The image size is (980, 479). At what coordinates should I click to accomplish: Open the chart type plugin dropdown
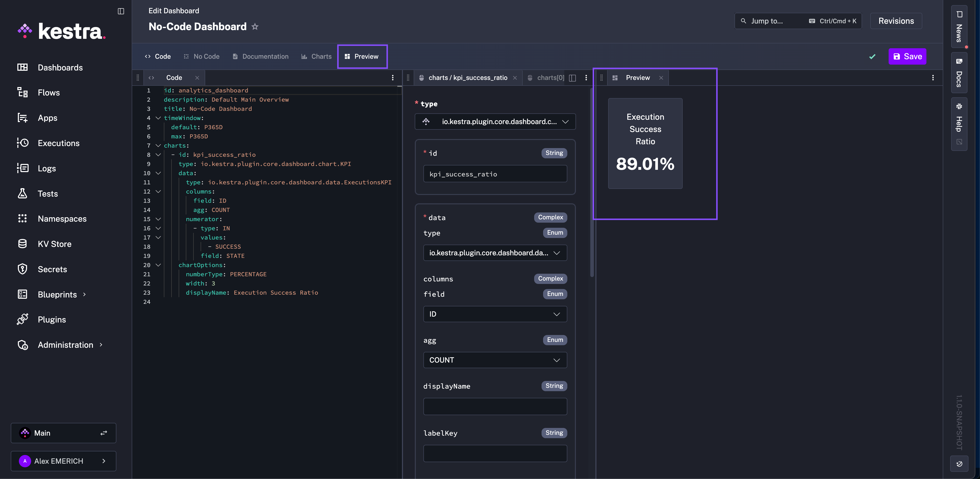(495, 122)
